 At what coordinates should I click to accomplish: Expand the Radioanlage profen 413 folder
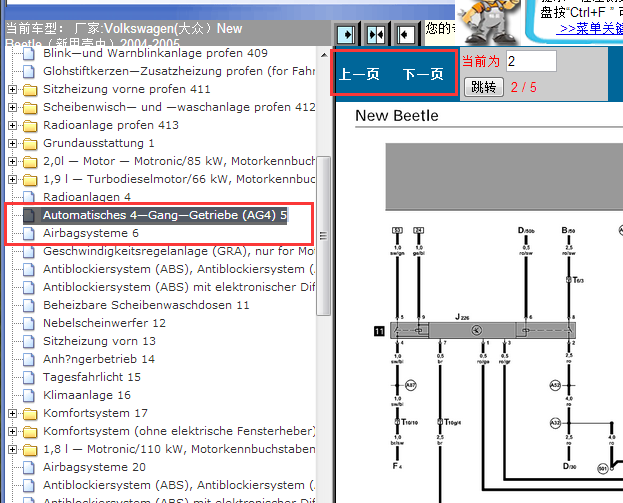point(12,125)
